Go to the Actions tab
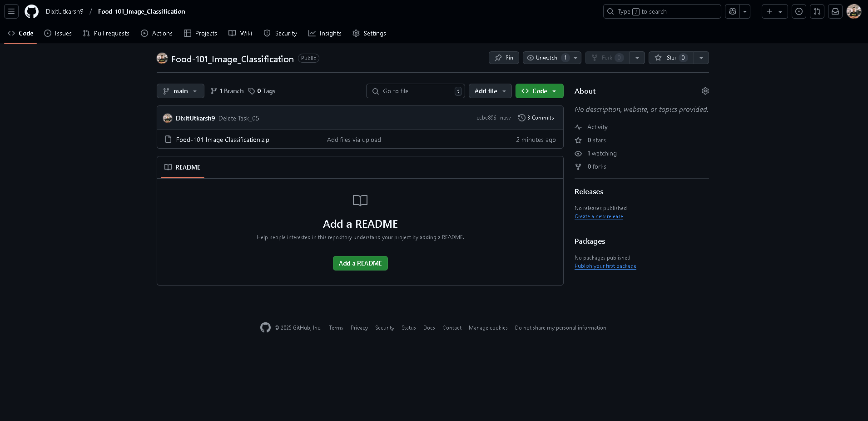 click(157, 33)
